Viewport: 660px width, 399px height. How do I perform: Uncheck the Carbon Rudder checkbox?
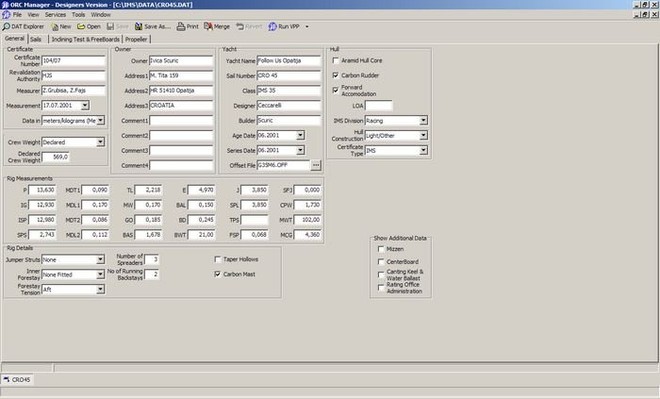(335, 75)
